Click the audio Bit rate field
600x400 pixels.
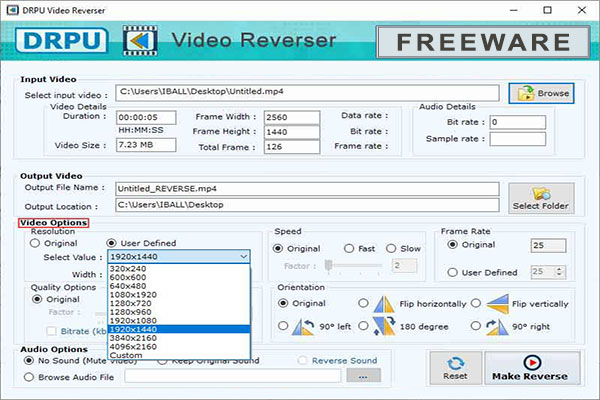point(518,122)
